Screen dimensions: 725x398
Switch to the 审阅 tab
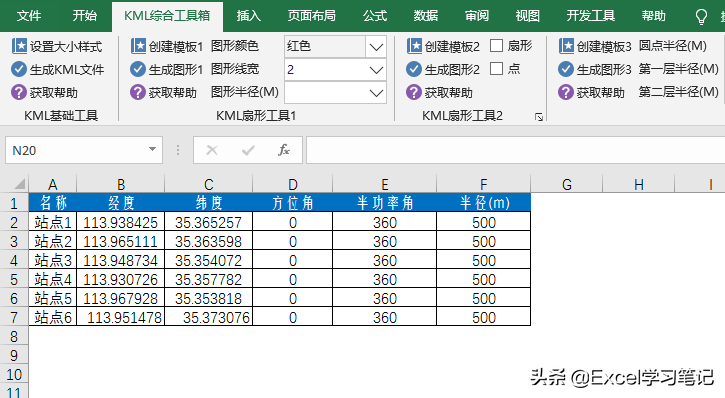(477, 16)
